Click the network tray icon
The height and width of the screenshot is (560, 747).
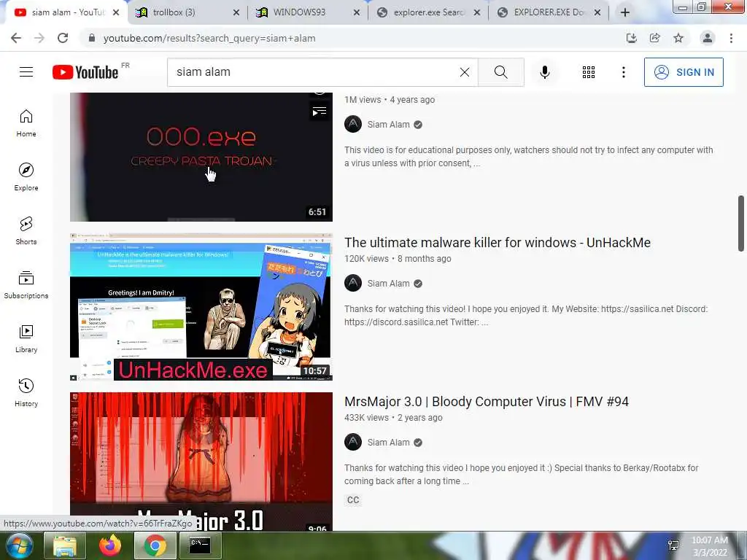[x=673, y=546]
